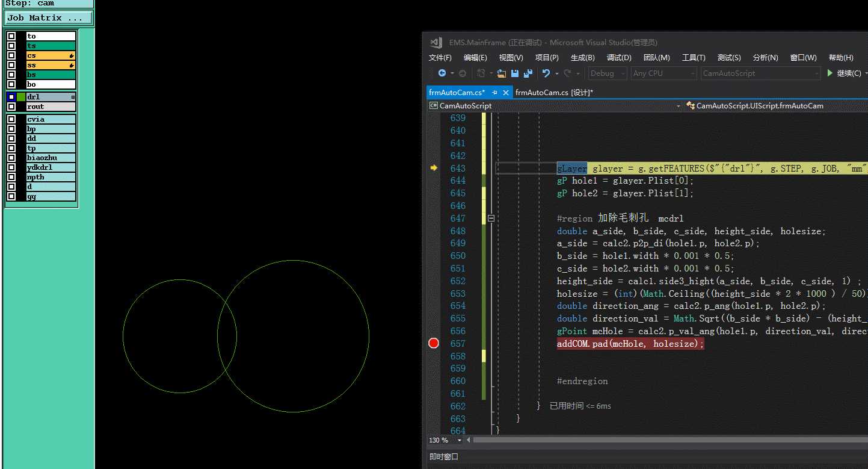This screenshot has height=469, width=868.
Task: Toggle the checkbox for layer rout
Action: pyautogui.click(x=11, y=107)
